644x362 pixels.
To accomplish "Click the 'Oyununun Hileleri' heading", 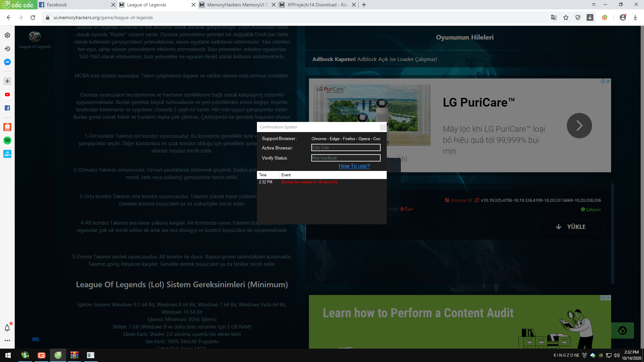I will 465,37.
